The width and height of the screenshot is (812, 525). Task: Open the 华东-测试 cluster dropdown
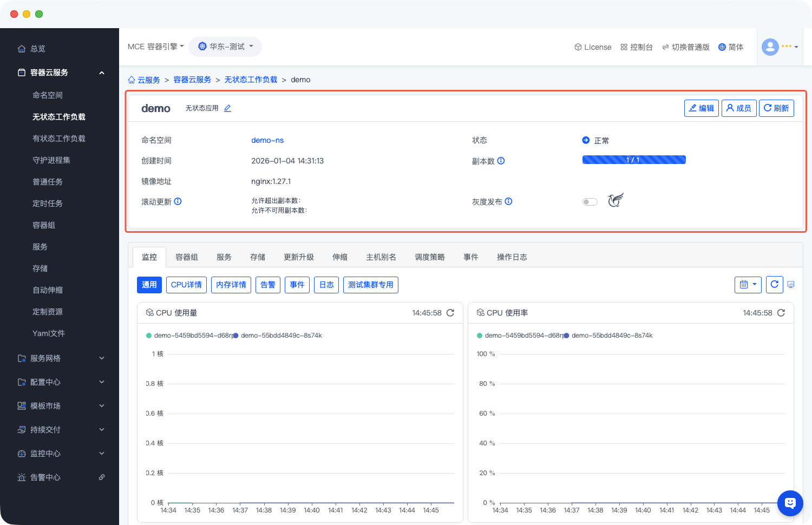[x=225, y=47]
